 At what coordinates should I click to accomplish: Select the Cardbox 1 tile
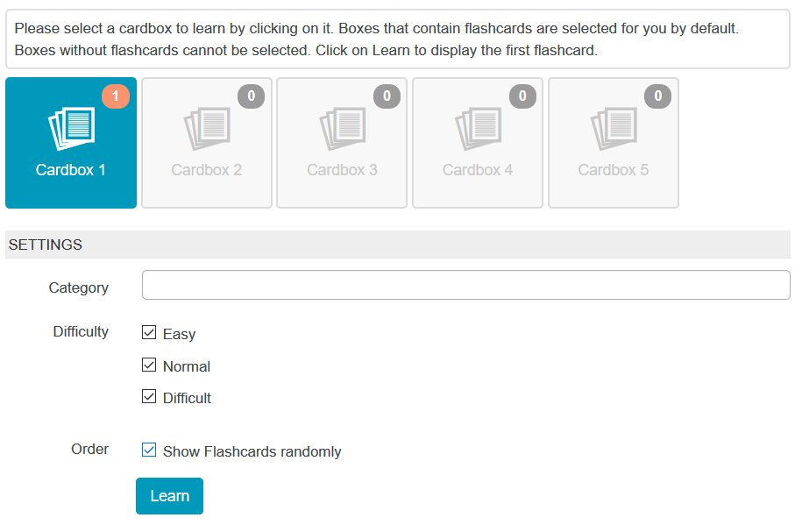pos(70,143)
